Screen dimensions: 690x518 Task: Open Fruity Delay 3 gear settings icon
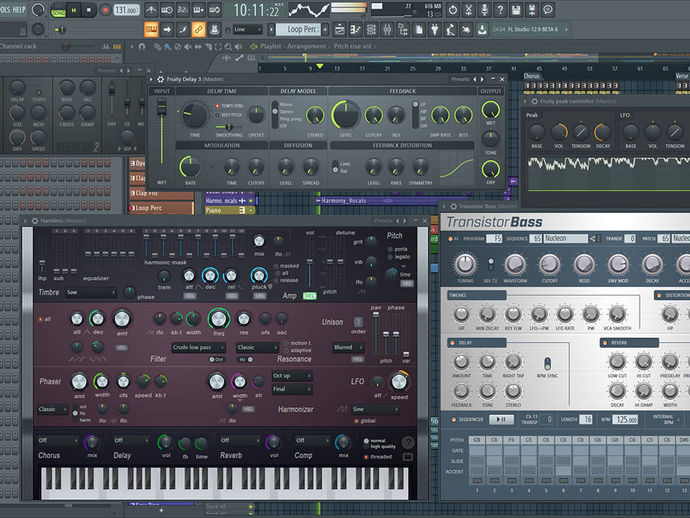click(x=161, y=79)
